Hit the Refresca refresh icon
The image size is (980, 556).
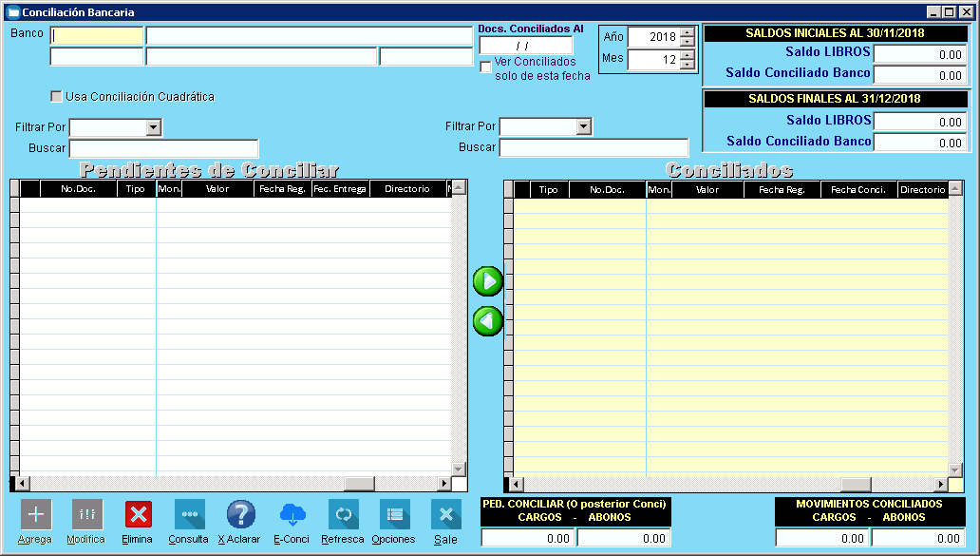343,514
